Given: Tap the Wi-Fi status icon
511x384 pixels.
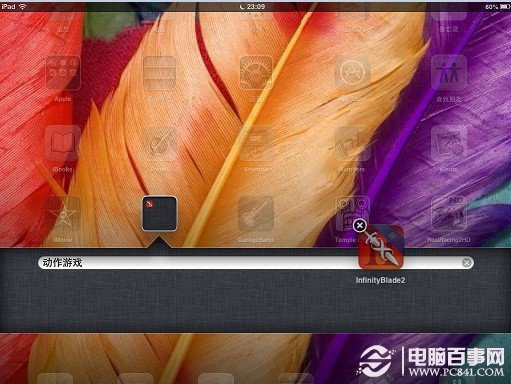Looking at the screenshot, I should 22,6.
